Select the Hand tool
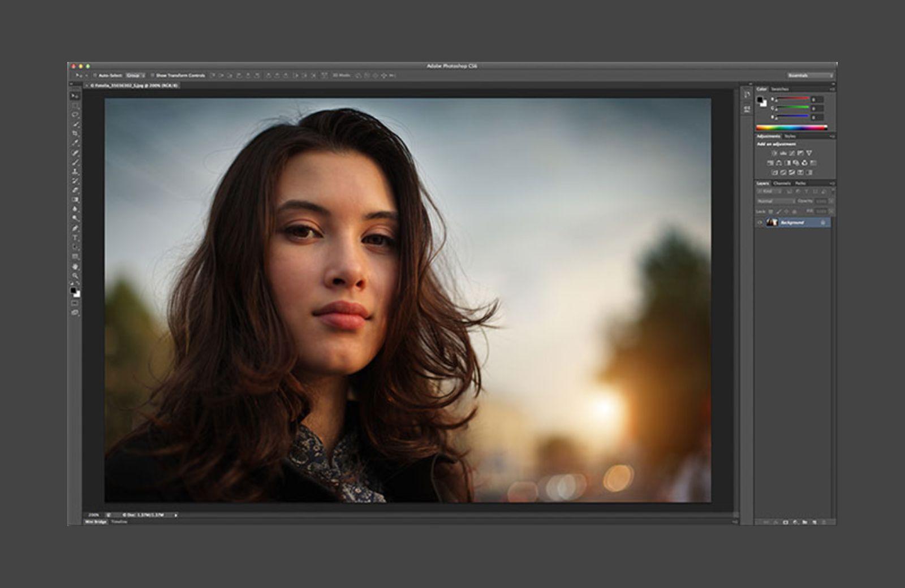The image size is (905, 588). tap(75, 266)
